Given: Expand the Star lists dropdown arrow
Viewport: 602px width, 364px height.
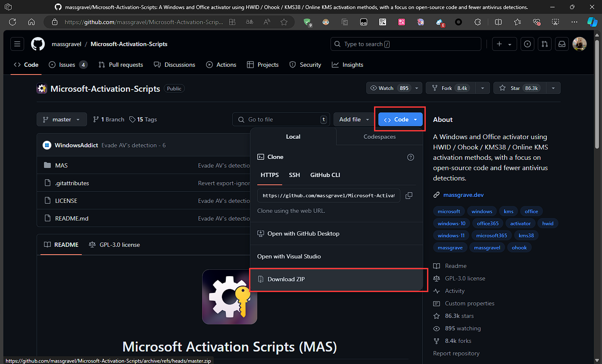Looking at the screenshot, I should tap(552, 88).
